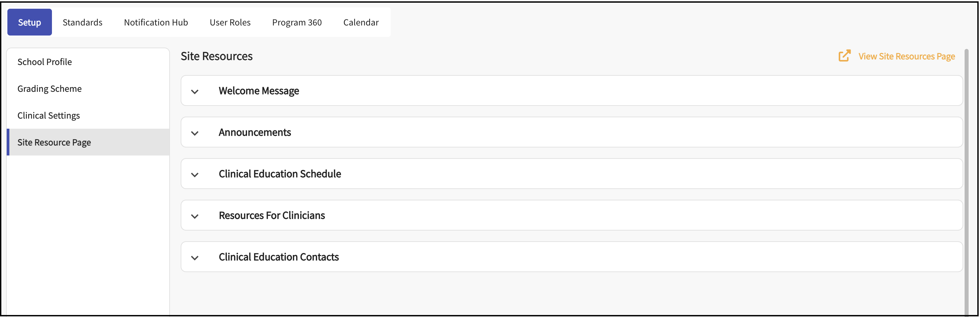Select Site Resource Page sidebar item
Screen dimensions: 980x317
point(54,142)
